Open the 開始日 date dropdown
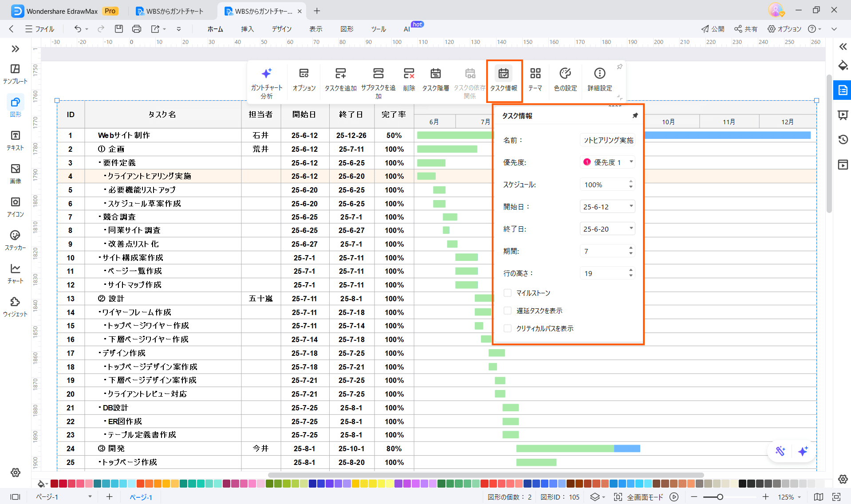 pyautogui.click(x=631, y=207)
